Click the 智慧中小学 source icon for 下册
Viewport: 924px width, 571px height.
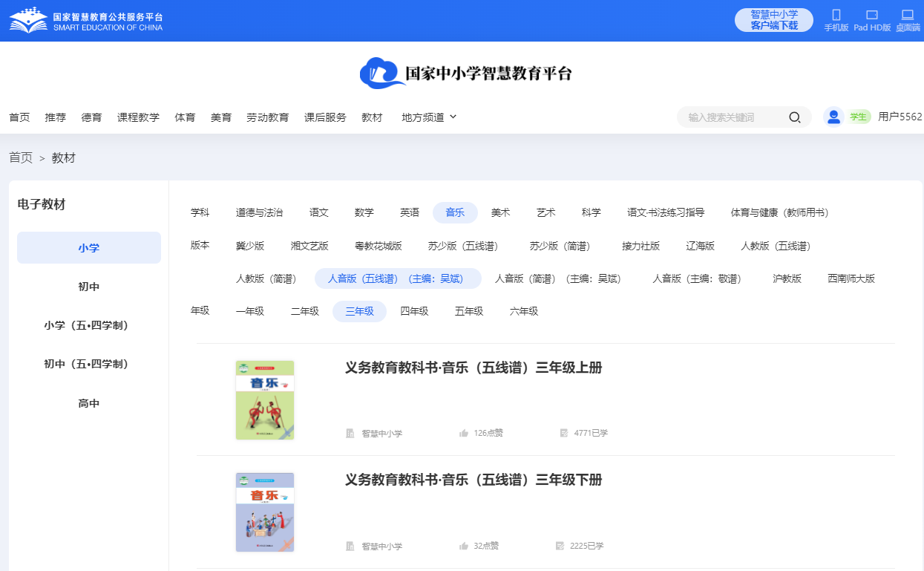click(350, 546)
